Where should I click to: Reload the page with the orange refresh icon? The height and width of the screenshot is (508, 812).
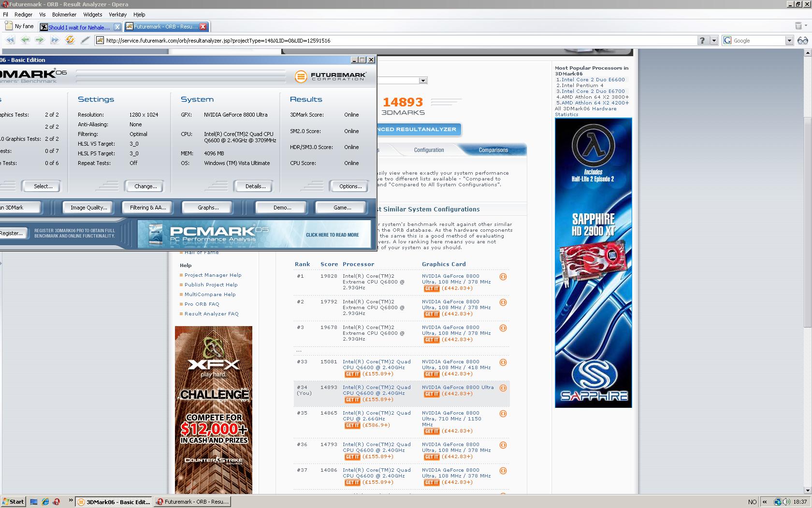pos(70,40)
